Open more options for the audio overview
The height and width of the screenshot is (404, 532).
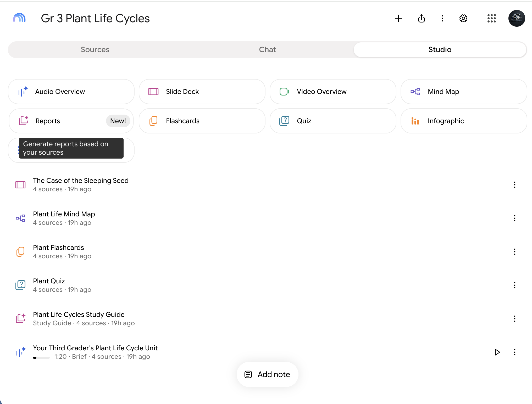point(515,352)
